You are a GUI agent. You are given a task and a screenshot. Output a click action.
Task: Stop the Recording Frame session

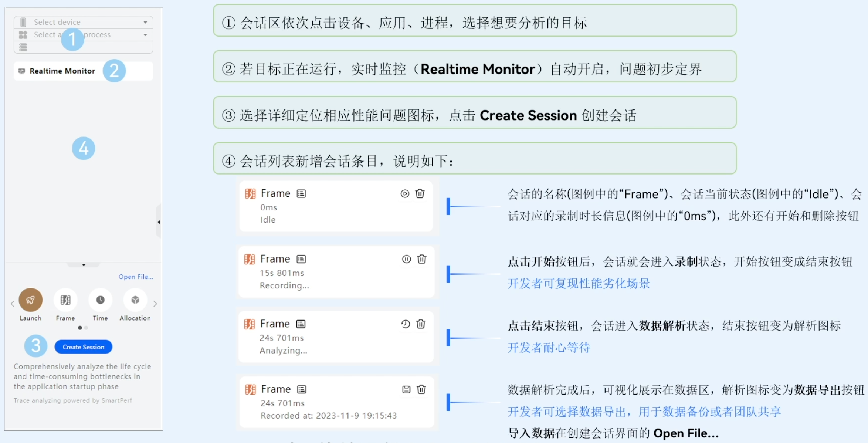tap(406, 259)
